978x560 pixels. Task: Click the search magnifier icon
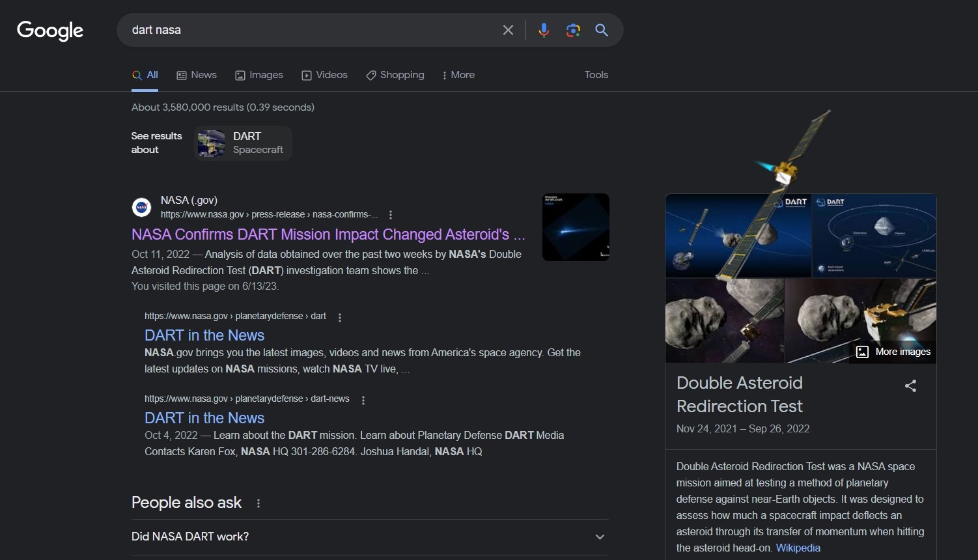(x=601, y=30)
